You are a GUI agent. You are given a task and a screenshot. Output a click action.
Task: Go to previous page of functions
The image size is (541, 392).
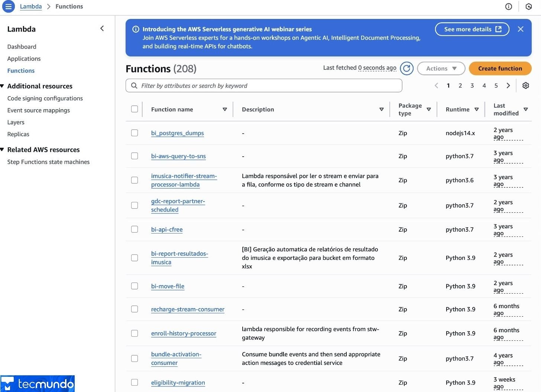point(437,85)
